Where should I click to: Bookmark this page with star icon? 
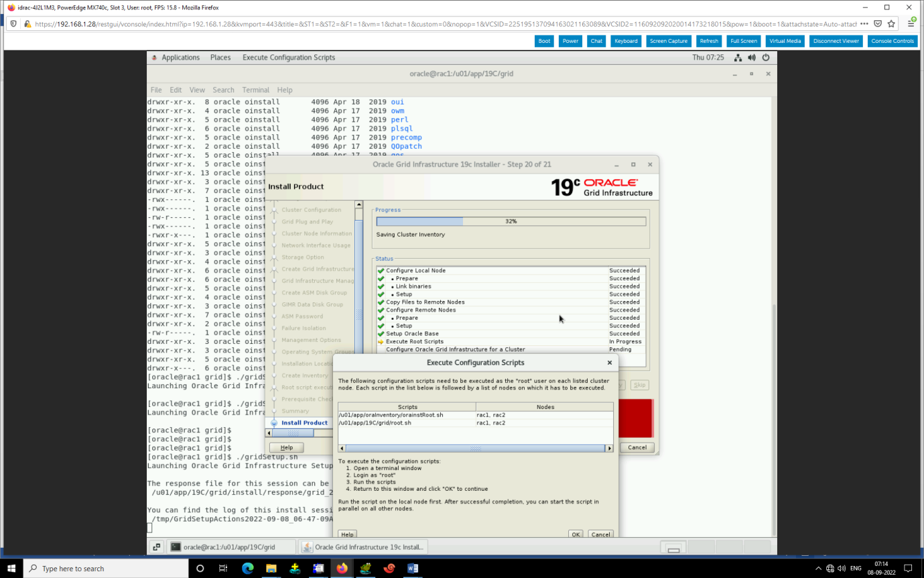click(x=891, y=23)
